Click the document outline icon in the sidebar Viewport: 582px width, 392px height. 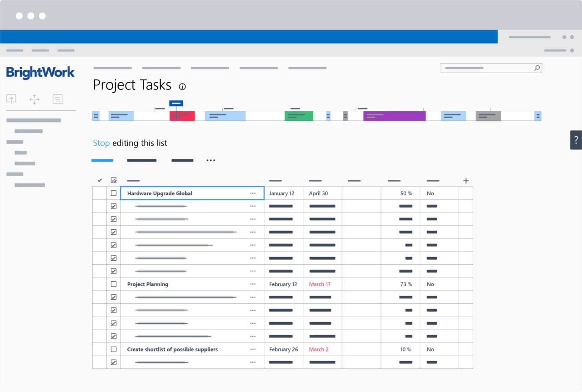[57, 99]
